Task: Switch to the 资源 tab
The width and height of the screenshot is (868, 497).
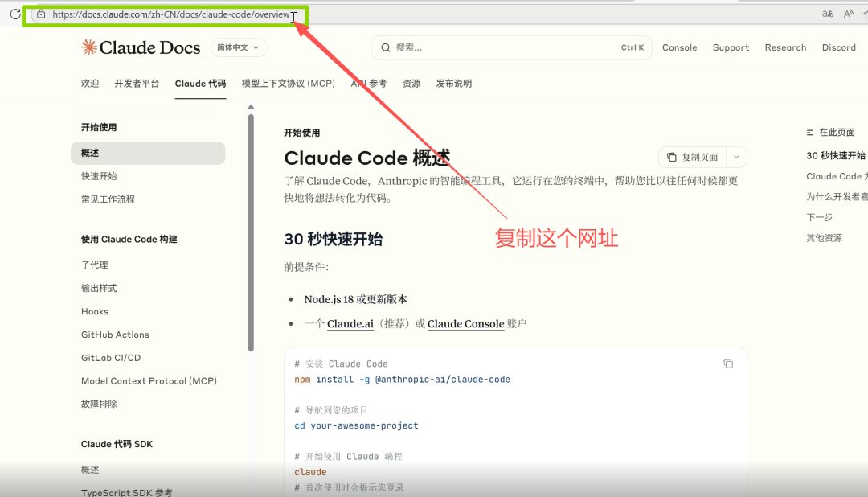Action: point(411,84)
